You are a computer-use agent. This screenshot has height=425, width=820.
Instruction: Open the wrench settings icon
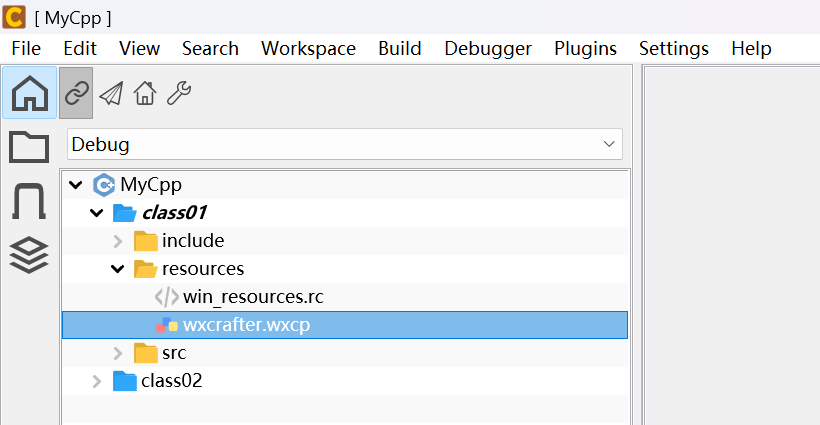[x=179, y=94]
